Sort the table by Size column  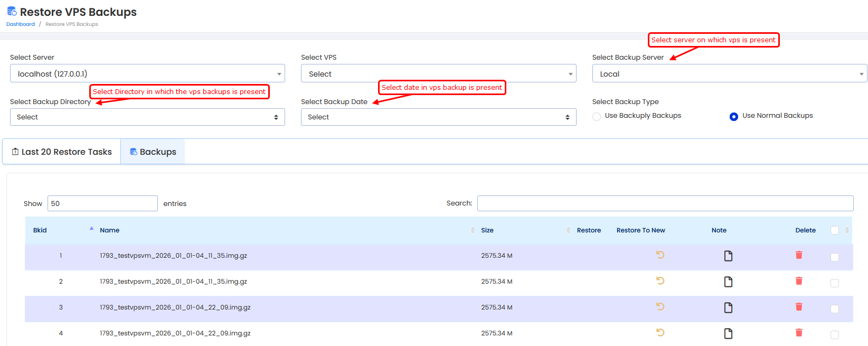[x=487, y=230]
